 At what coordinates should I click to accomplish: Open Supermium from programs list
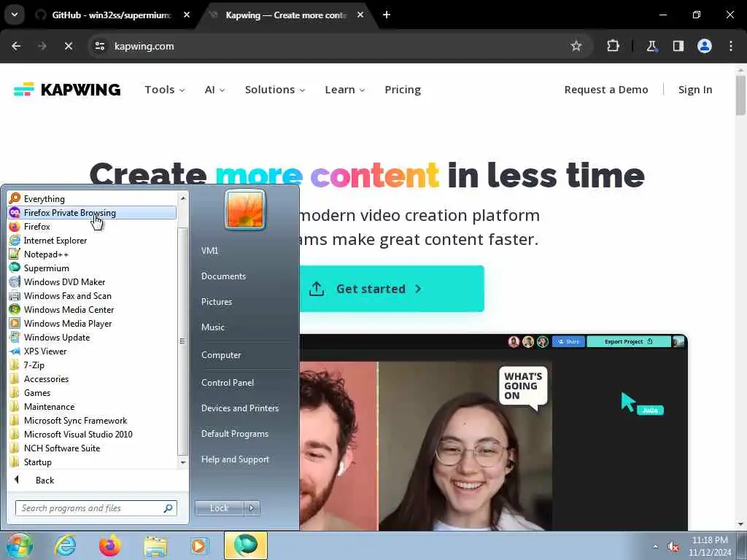point(46,268)
